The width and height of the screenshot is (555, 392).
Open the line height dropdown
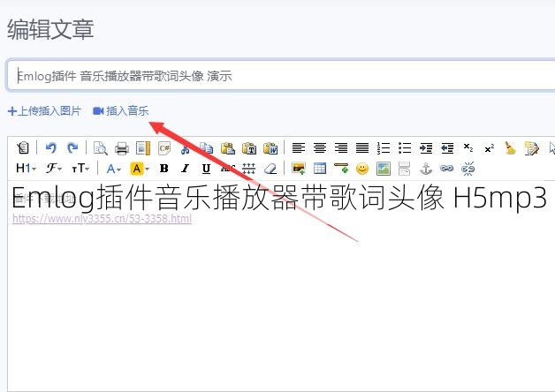coord(249,169)
